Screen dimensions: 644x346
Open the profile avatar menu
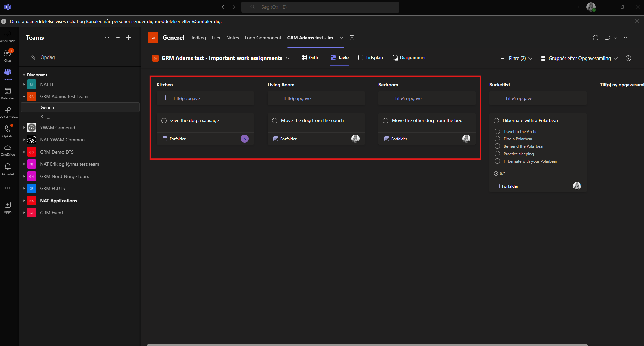[591, 7]
